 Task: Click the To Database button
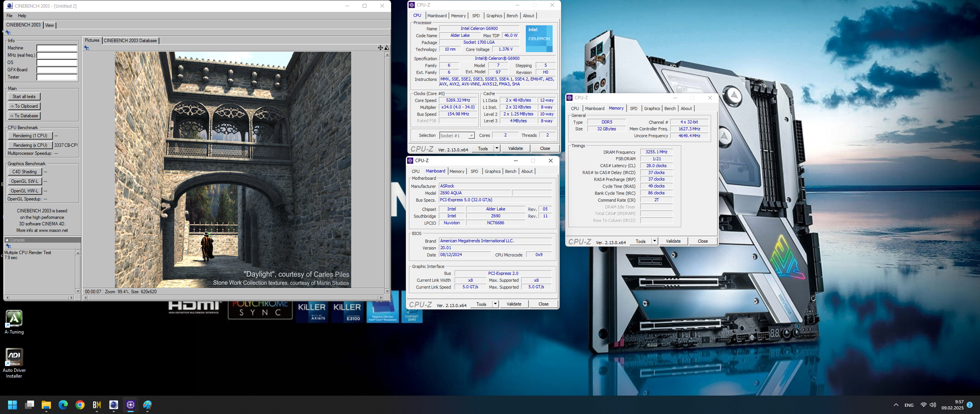24,116
